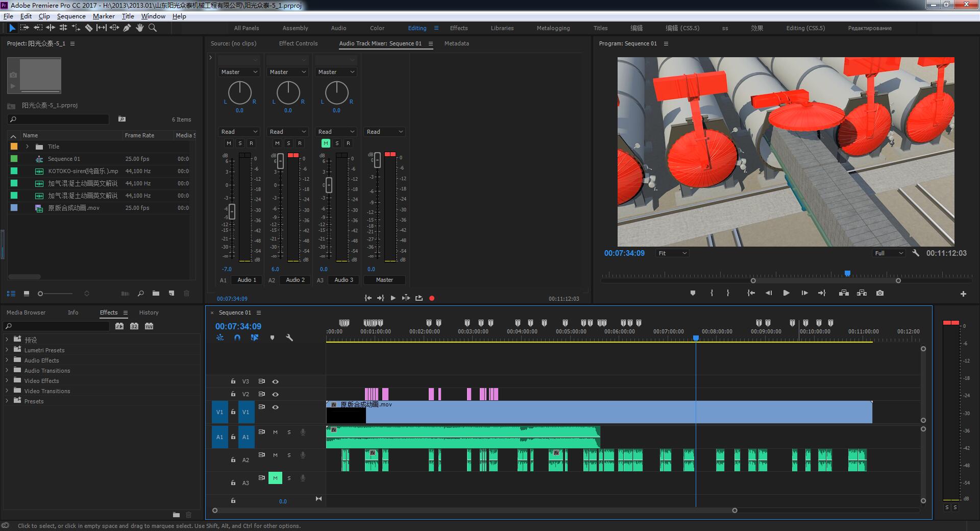The width and height of the screenshot is (980, 531).
Task: Expand the Title bin in Project panel
Action: click(28, 147)
